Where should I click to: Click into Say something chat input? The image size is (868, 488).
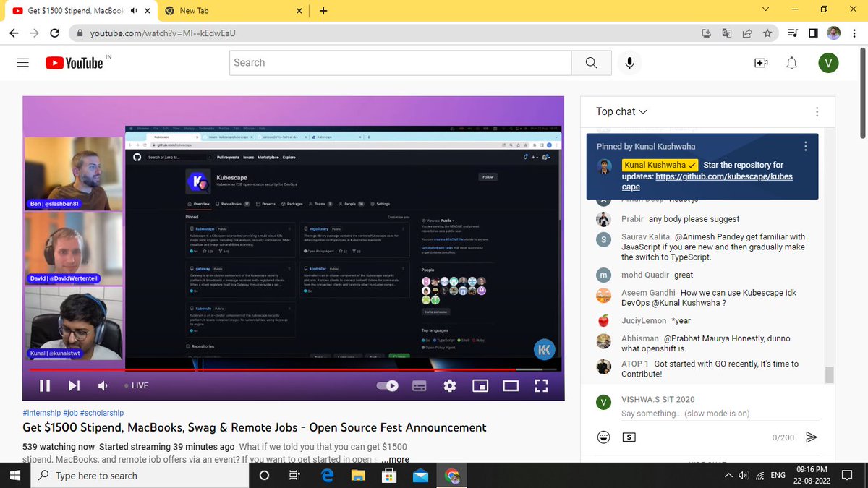pos(720,414)
